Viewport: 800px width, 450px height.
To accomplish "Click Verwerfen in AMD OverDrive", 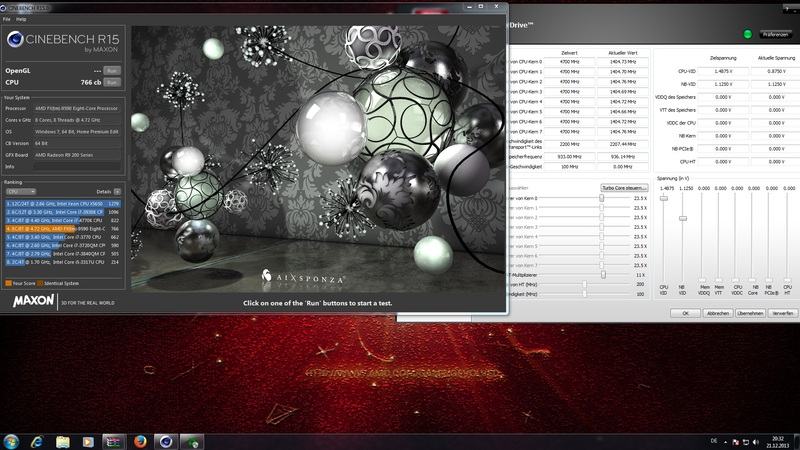I will coord(782,313).
